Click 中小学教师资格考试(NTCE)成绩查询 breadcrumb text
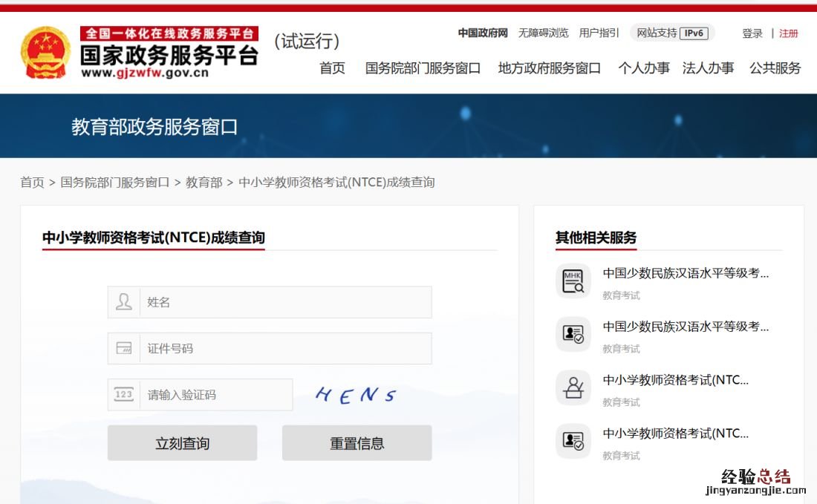 [336, 183]
